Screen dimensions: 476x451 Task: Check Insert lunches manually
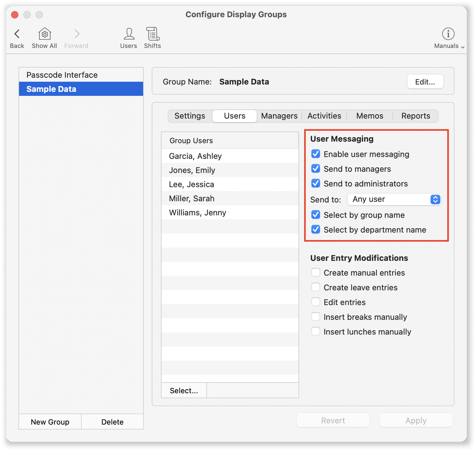315,331
